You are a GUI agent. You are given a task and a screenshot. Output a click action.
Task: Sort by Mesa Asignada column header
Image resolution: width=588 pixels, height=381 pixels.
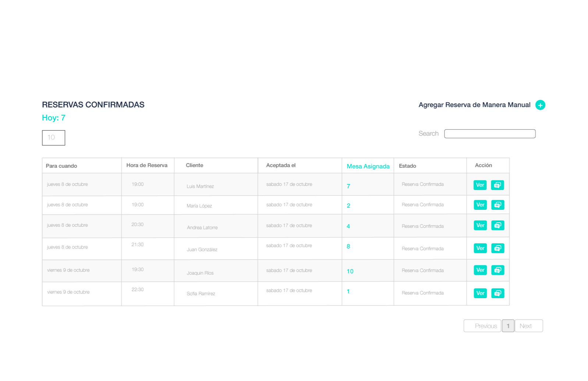368,166
